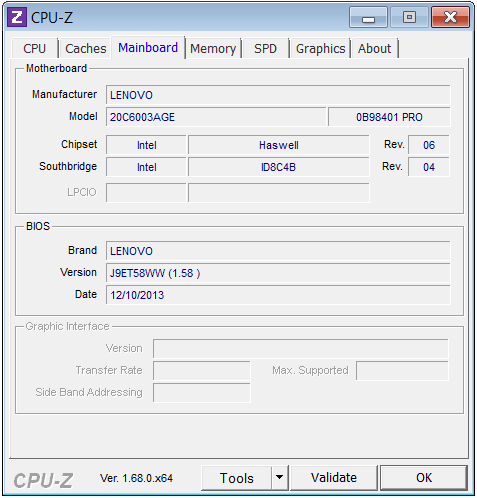Click the Southbridge vendor Intel field
This screenshot has height=498, width=477.
(146, 167)
